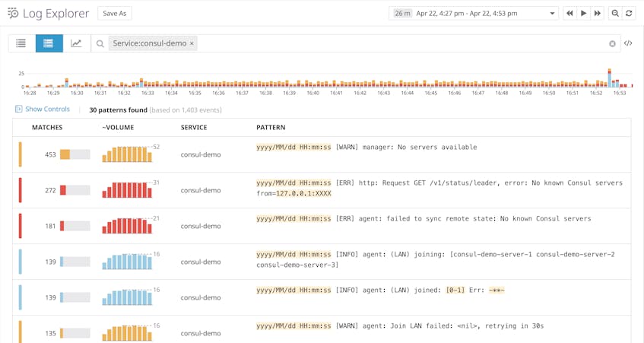Image resolution: width=644 pixels, height=343 pixels.
Task: Sort by the ~VOLUME column header
Action: 118,127
